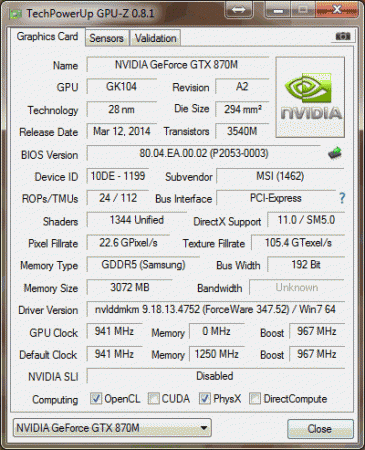
Task: Click the 'NVIDIA SLI' label
Action: (53, 377)
